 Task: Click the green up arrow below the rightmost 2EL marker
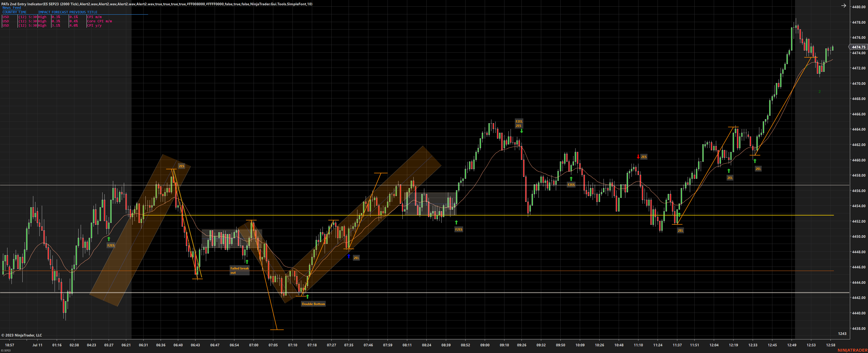[755, 161]
